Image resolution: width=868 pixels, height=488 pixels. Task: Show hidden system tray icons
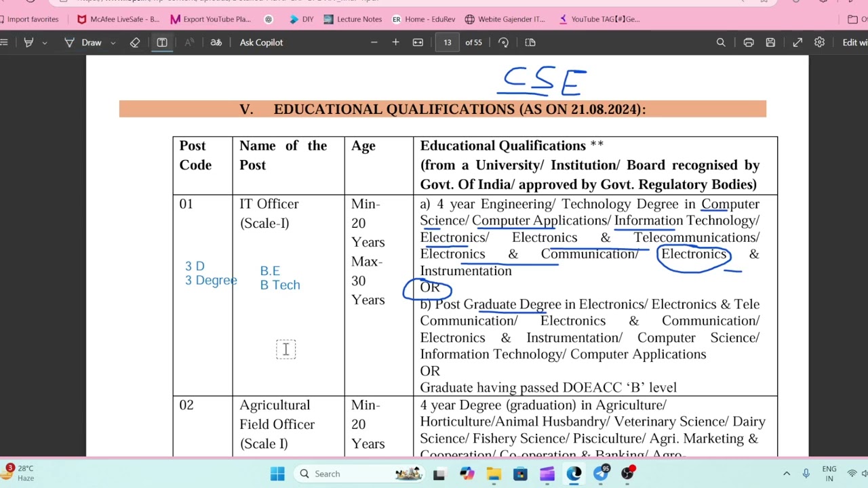[787, 474]
